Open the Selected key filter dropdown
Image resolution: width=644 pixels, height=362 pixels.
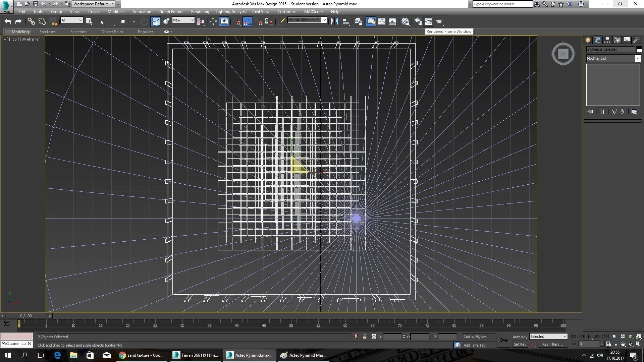click(x=548, y=337)
